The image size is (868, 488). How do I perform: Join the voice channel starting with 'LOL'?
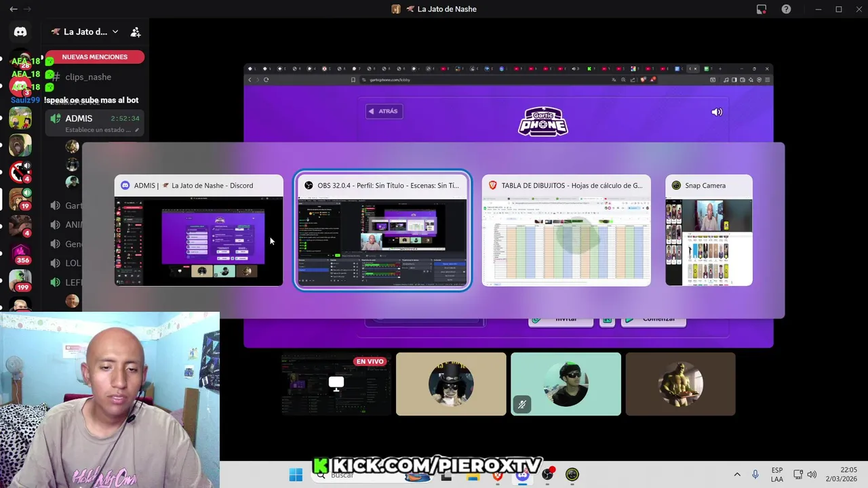point(66,263)
